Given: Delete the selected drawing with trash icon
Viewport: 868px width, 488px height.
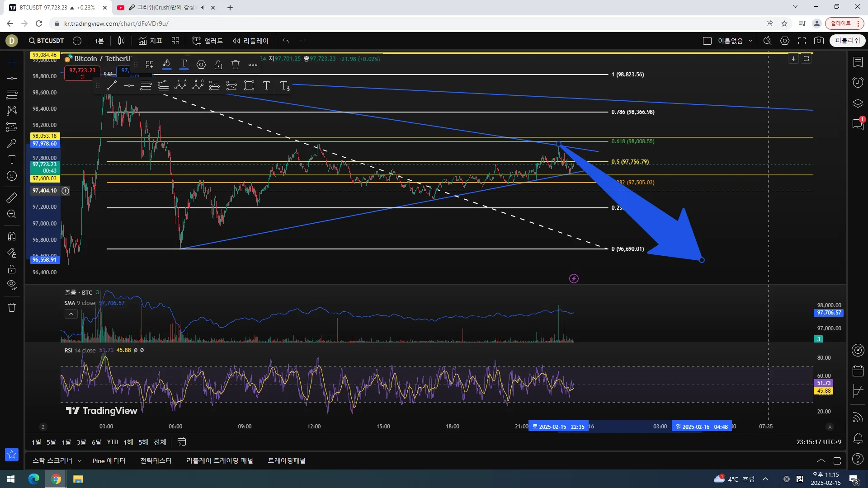Looking at the screenshot, I should [235, 65].
